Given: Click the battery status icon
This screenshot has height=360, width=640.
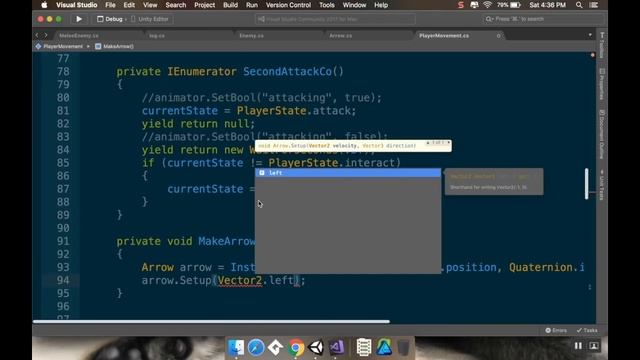Looking at the screenshot, I should tap(516, 5).
